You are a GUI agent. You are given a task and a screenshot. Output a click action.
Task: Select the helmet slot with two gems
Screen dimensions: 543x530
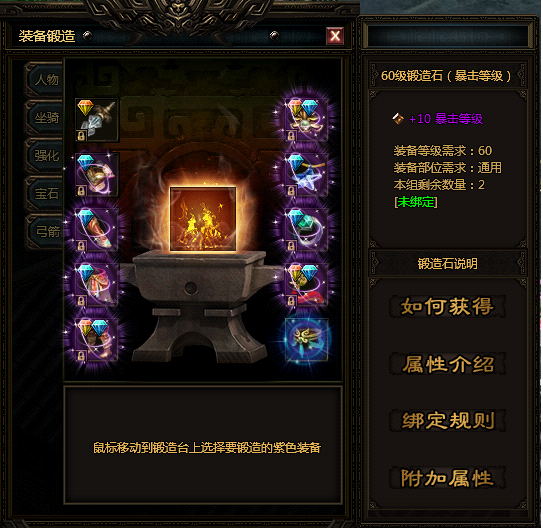pyautogui.click(x=306, y=120)
